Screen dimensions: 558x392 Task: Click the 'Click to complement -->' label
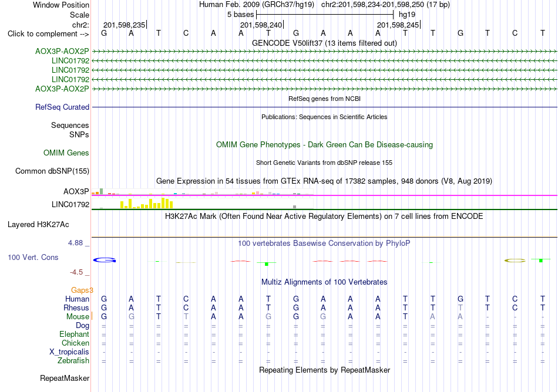click(48, 34)
